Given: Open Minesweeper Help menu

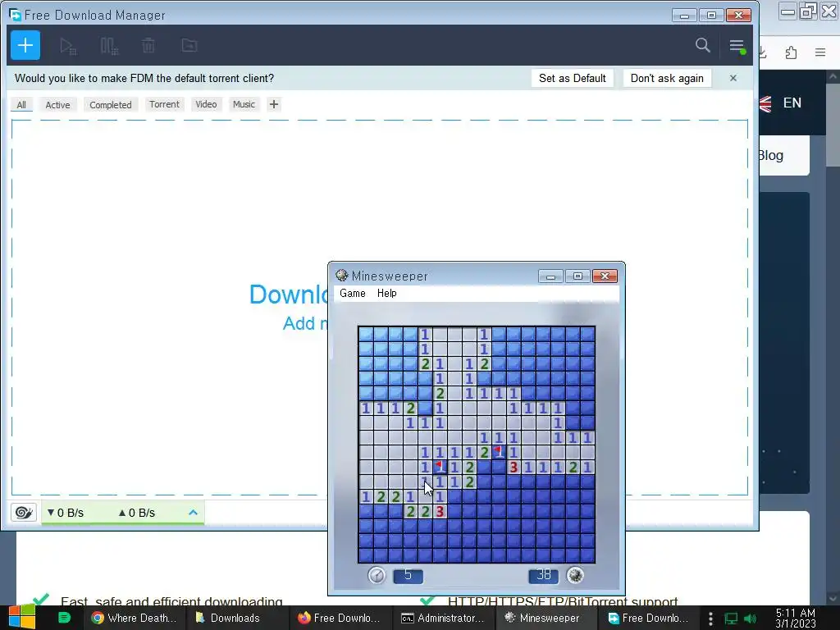Looking at the screenshot, I should (x=387, y=293).
